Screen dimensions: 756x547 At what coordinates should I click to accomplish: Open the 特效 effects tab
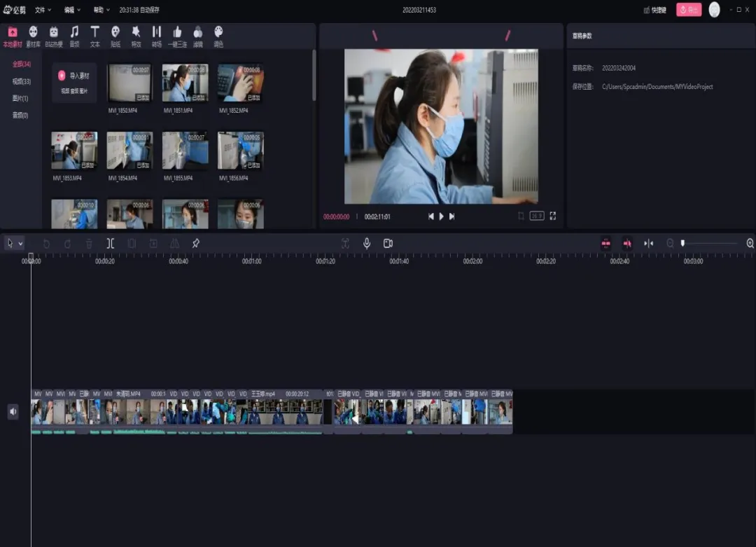[x=136, y=36]
